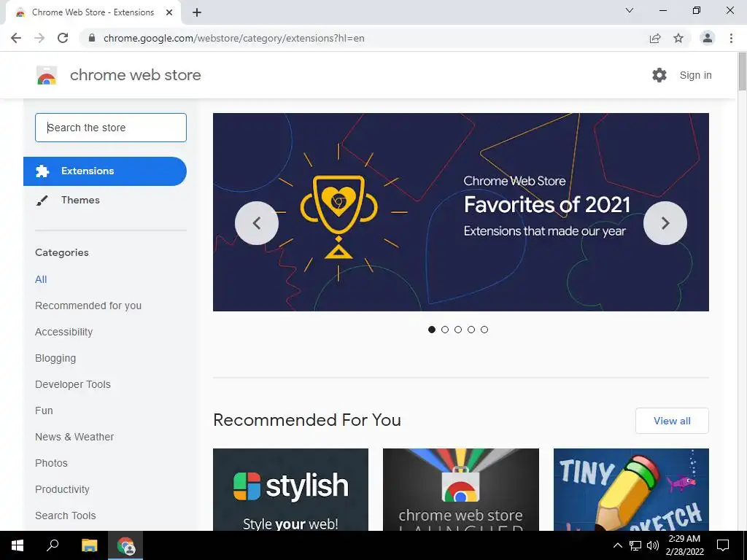
Task: Click the Extensions puzzle piece icon
Action: tap(42, 171)
